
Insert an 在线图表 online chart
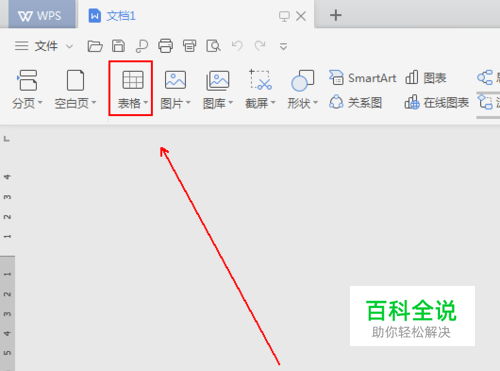coord(437,102)
